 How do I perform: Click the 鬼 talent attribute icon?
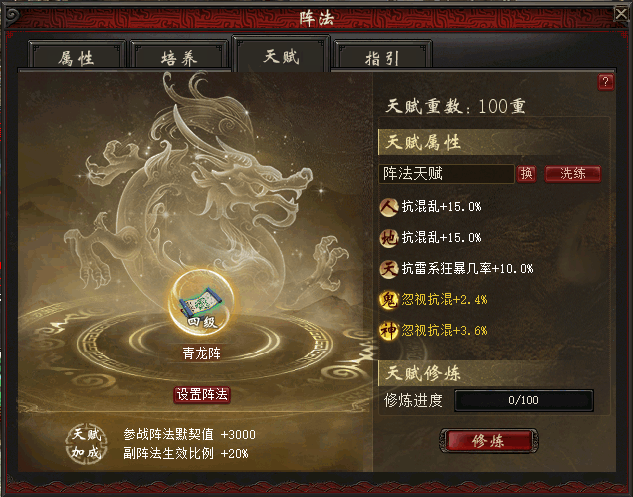click(x=388, y=300)
